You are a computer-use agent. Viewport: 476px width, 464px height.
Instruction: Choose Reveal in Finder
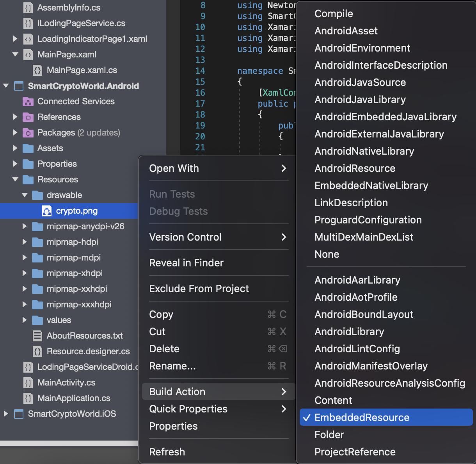point(218,263)
